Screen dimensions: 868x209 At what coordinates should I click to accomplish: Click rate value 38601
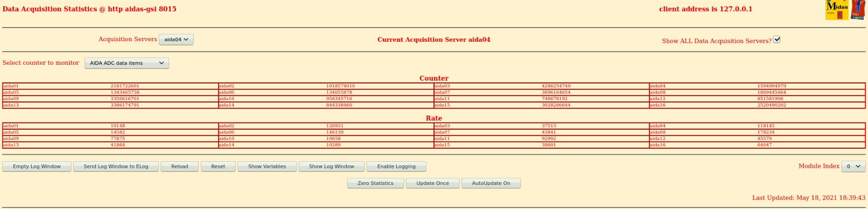[549, 145]
